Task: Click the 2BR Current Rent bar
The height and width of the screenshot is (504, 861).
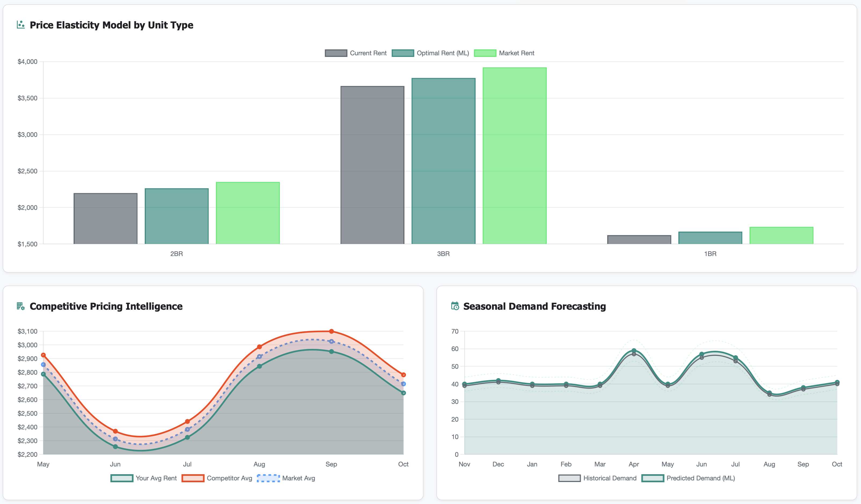Action: (106, 218)
